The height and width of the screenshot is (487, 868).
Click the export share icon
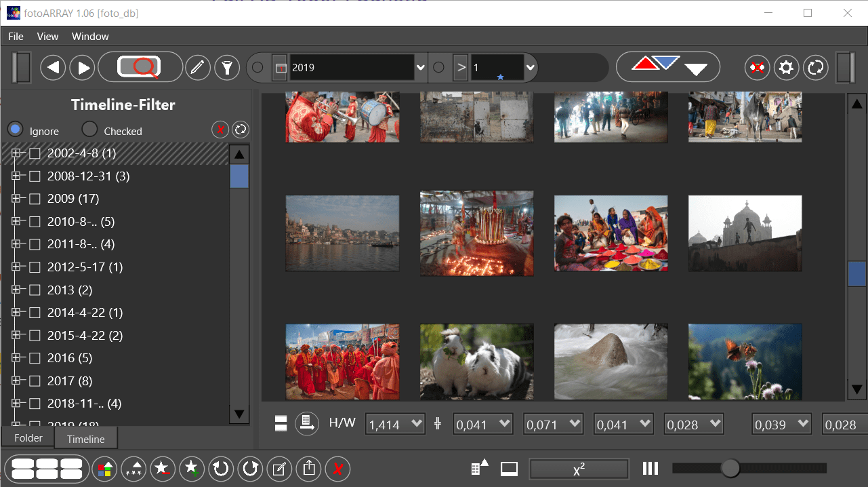[x=308, y=468]
